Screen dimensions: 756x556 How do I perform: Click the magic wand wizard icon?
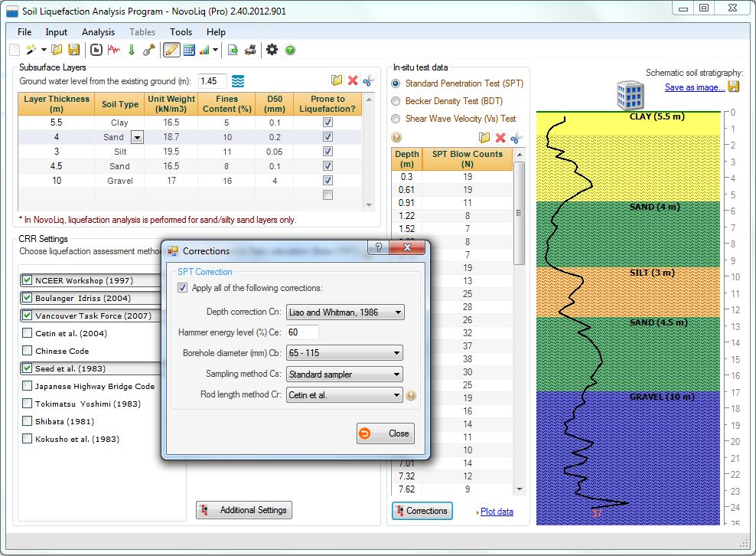(31, 50)
